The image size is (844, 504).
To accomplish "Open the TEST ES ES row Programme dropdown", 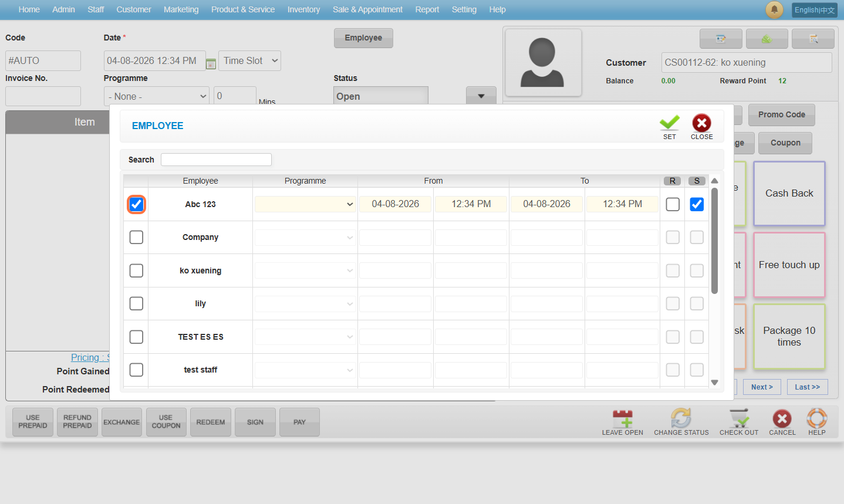I will [305, 337].
